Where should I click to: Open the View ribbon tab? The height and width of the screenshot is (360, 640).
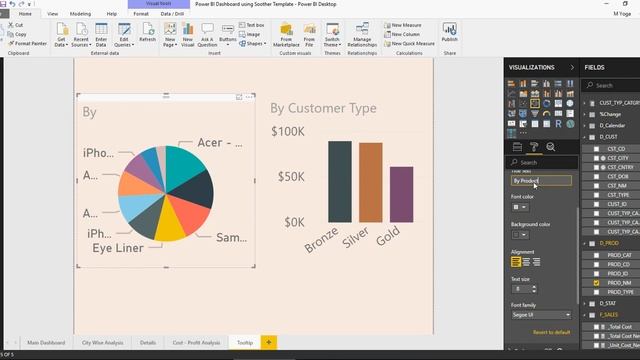coord(52,13)
